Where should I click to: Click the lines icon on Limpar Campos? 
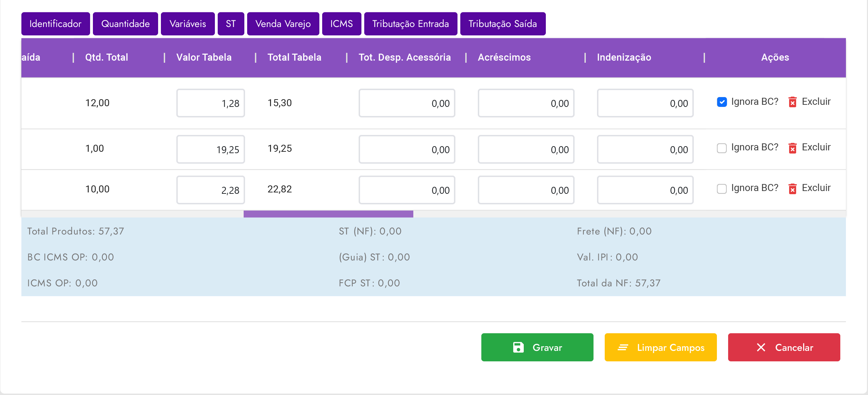point(623,347)
